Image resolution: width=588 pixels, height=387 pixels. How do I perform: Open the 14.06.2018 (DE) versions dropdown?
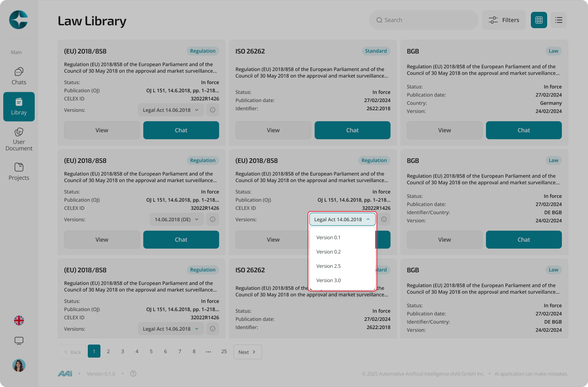[177, 219]
